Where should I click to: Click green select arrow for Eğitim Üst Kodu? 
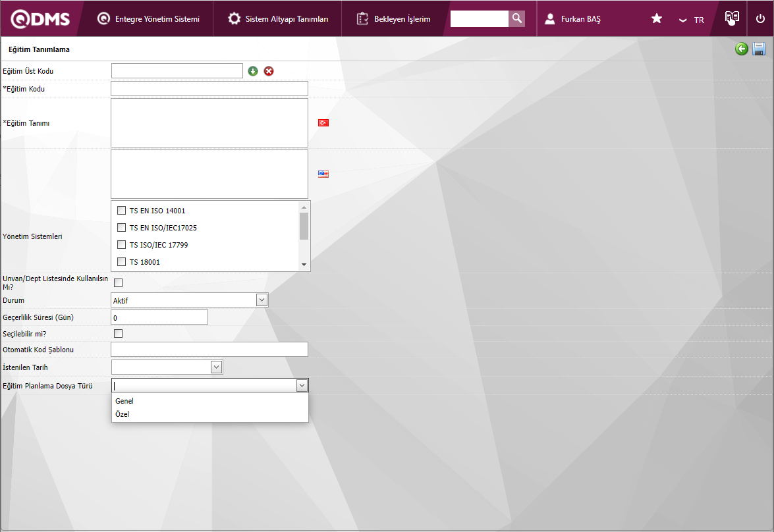(x=253, y=71)
